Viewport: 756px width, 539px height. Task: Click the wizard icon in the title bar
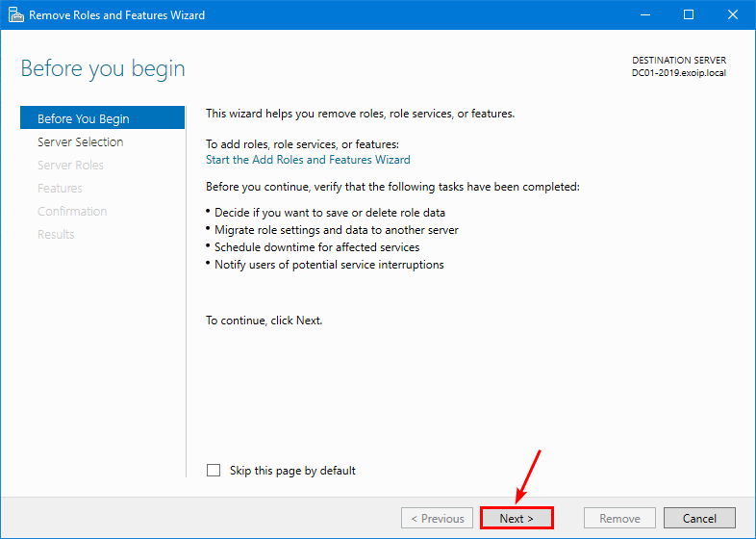14,15
